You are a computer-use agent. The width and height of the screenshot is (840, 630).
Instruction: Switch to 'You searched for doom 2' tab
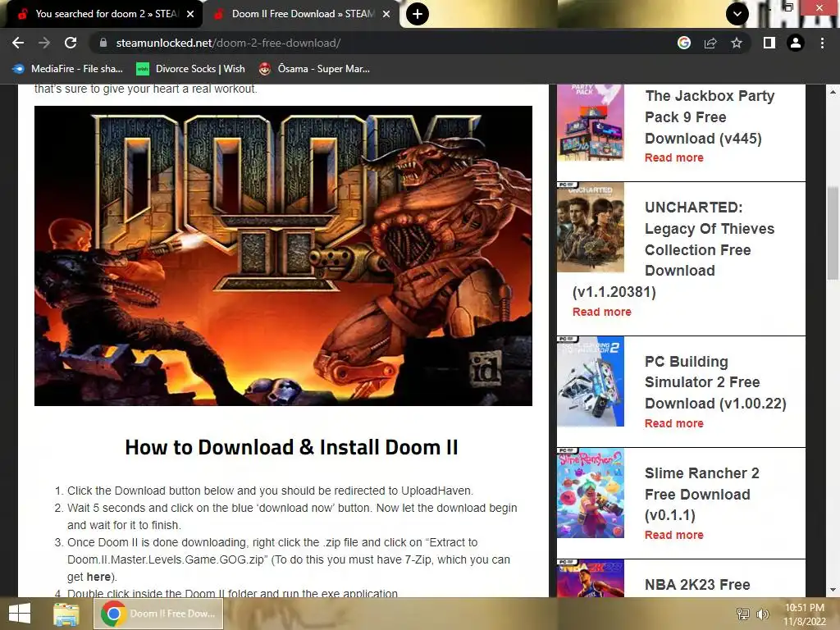pos(102,14)
